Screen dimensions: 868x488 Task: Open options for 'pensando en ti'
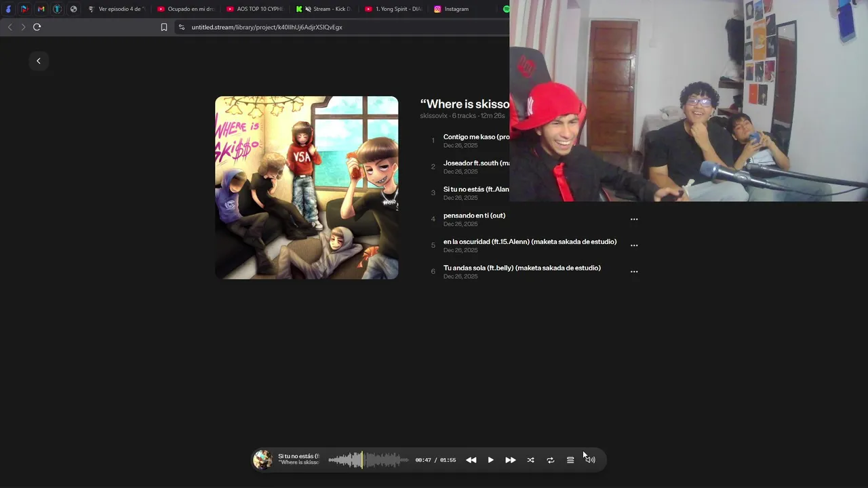click(x=634, y=219)
